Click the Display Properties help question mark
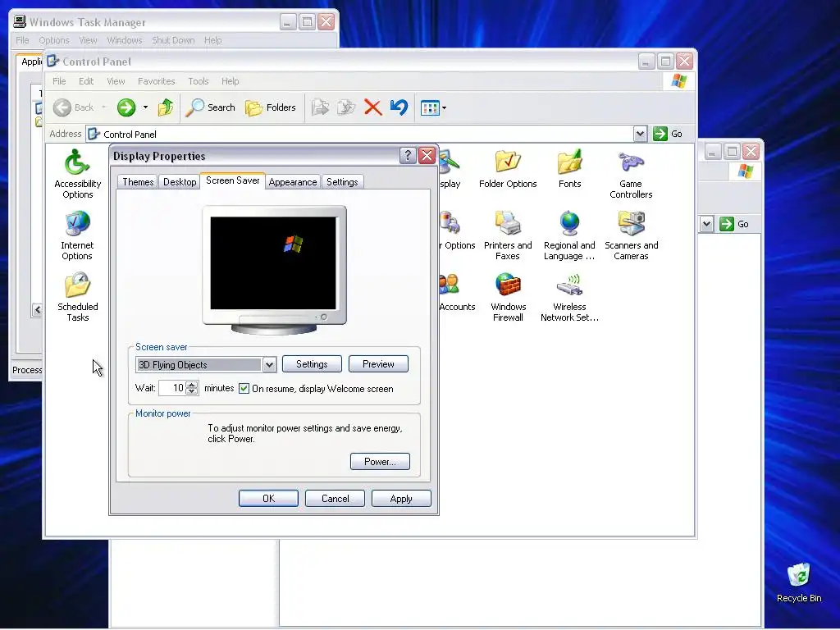The image size is (840, 630). tap(408, 156)
